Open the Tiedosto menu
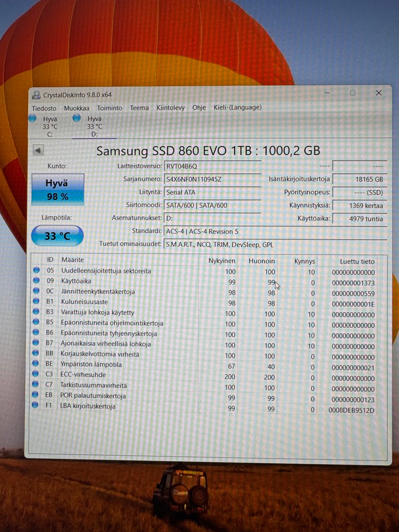The image size is (399, 532). tap(44, 108)
